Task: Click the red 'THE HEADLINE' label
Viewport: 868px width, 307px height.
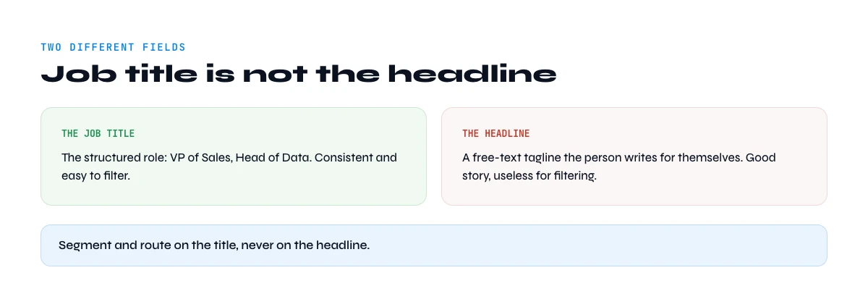Action: (x=496, y=134)
